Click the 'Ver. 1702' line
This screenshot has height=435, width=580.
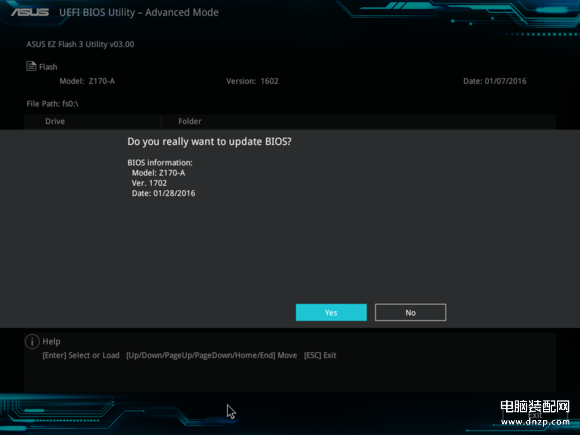pos(149,183)
